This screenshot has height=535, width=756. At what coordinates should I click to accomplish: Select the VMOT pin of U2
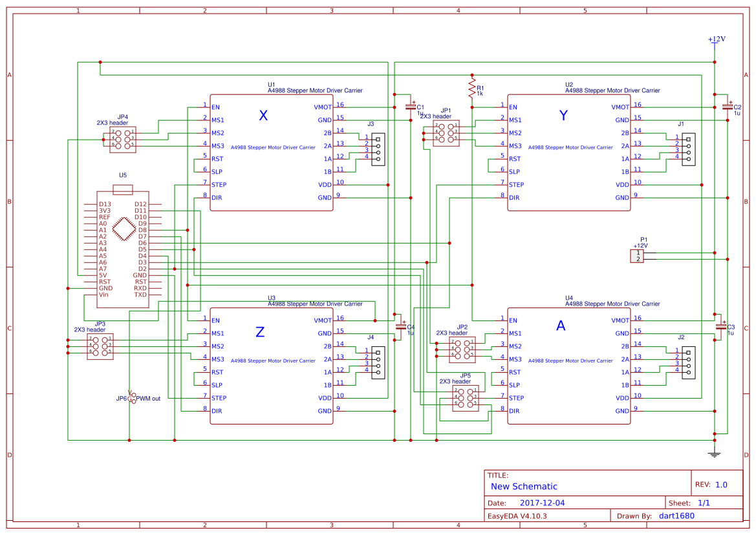tap(620, 107)
